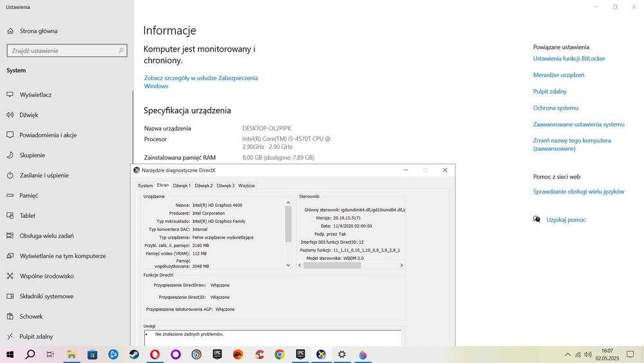644x363 pixels.
Task: Switch to Dźwięk 2 tab
Action: point(204,186)
